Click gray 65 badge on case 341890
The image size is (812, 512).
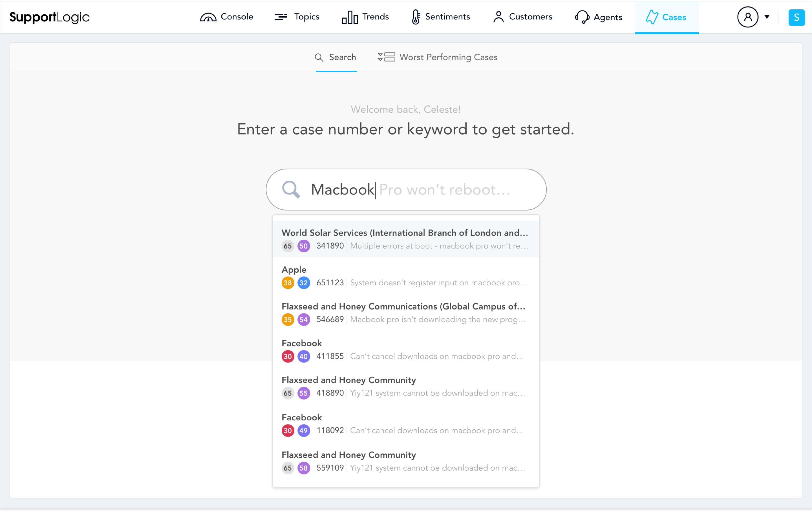coord(288,246)
